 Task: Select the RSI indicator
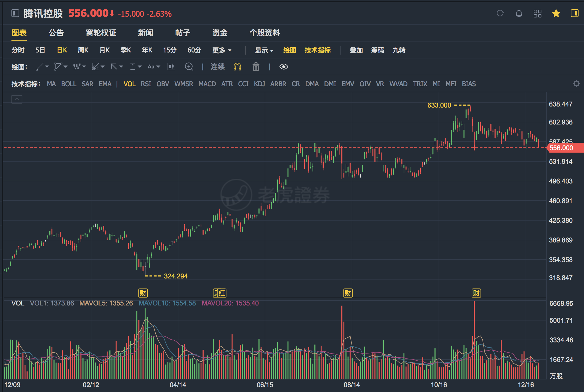[x=146, y=84]
